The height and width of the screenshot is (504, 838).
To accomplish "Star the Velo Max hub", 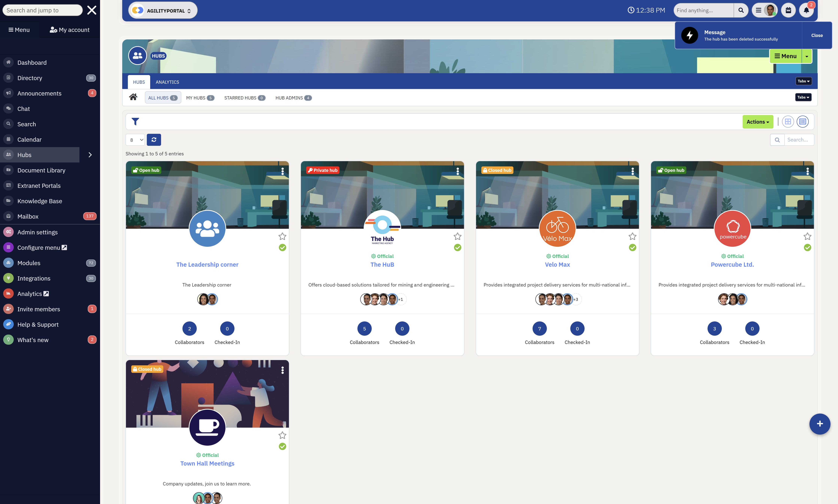I will click(632, 236).
